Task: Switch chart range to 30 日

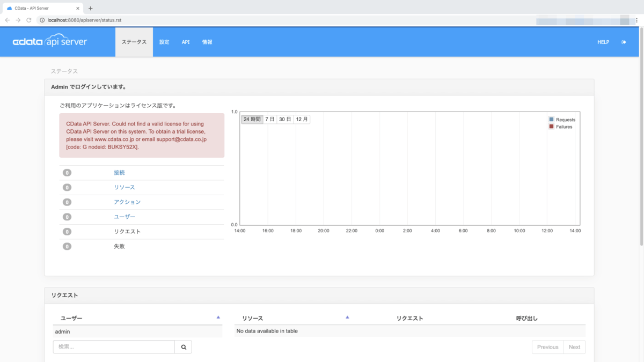Action: click(x=285, y=119)
